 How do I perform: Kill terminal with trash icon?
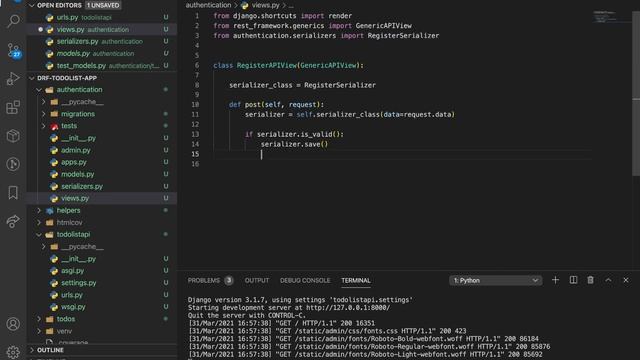tap(590, 280)
